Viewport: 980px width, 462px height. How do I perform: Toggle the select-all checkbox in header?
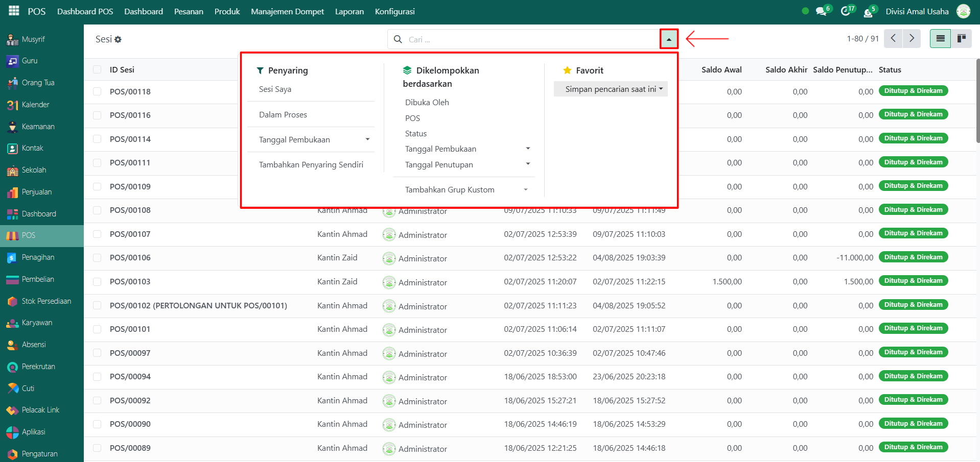coord(97,69)
